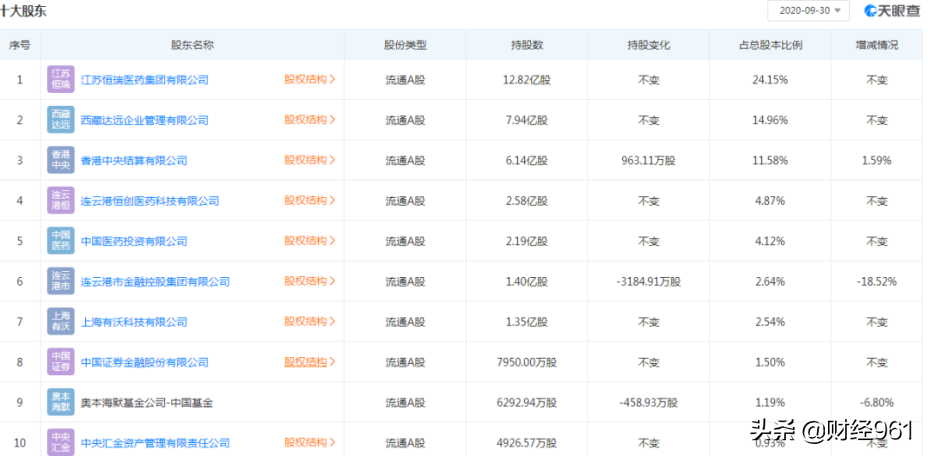Click the 持股数 column header
Screen dimensions: 928x456
(527, 45)
